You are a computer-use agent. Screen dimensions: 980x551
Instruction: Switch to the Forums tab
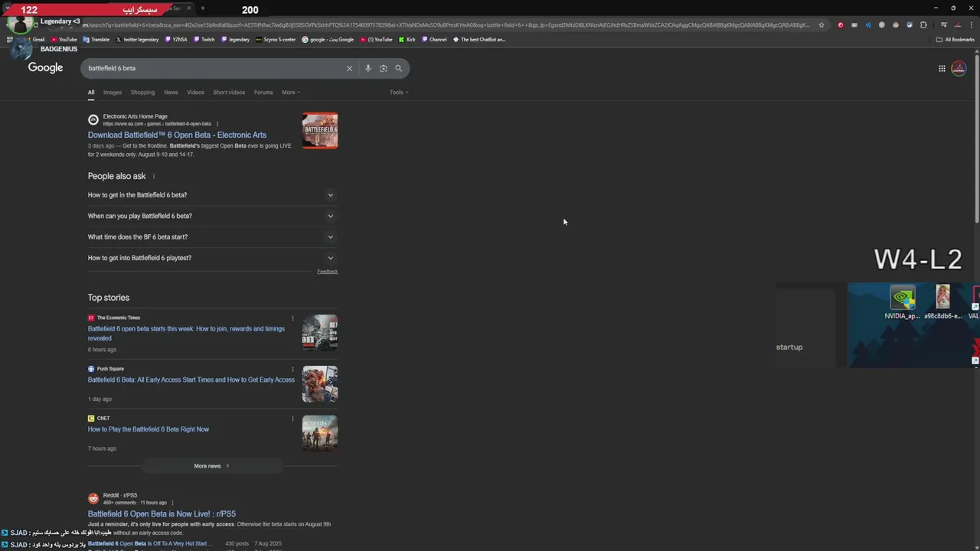pos(263,93)
